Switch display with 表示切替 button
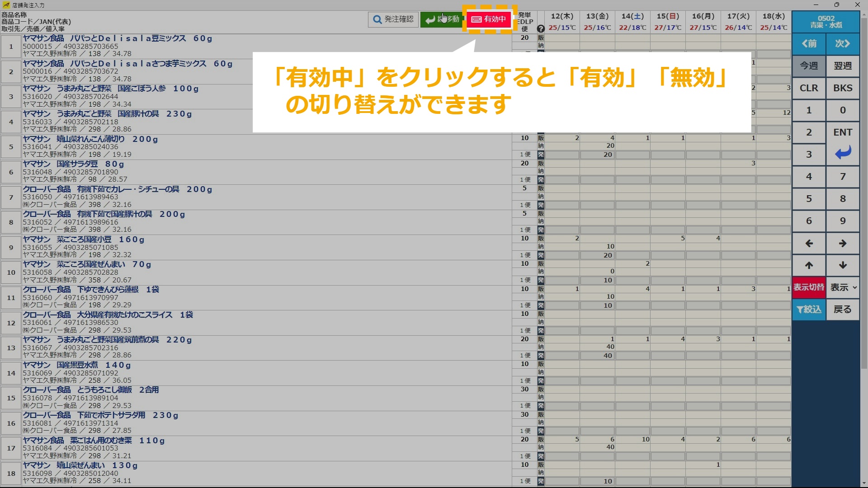The width and height of the screenshot is (868, 488). tap(809, 287)
